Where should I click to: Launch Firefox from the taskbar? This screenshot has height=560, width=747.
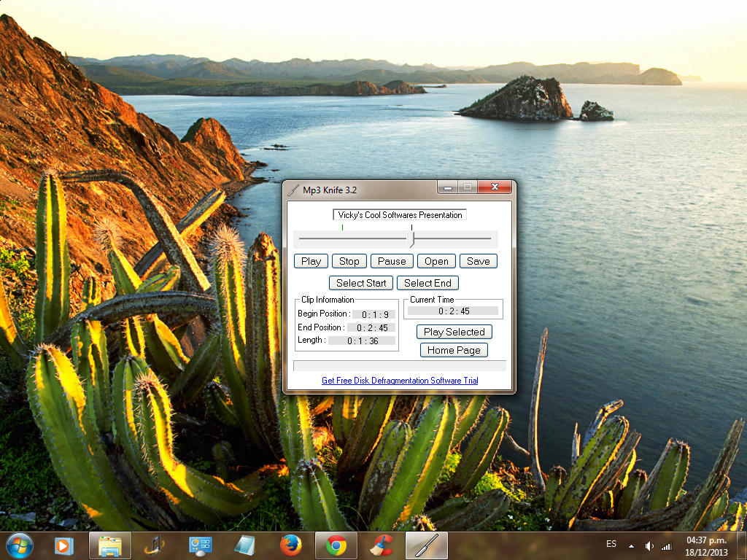(291, 545)
